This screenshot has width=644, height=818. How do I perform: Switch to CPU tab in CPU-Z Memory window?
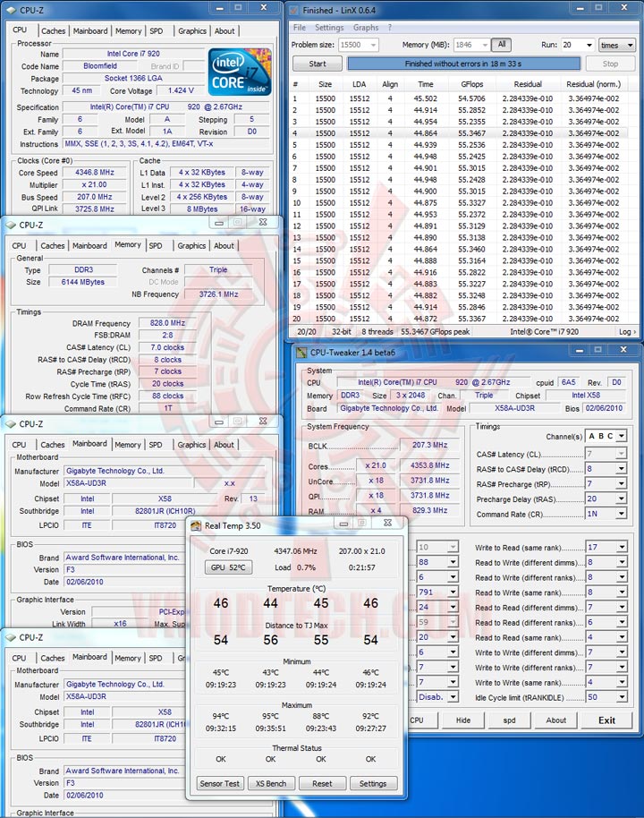coord(20,246)
